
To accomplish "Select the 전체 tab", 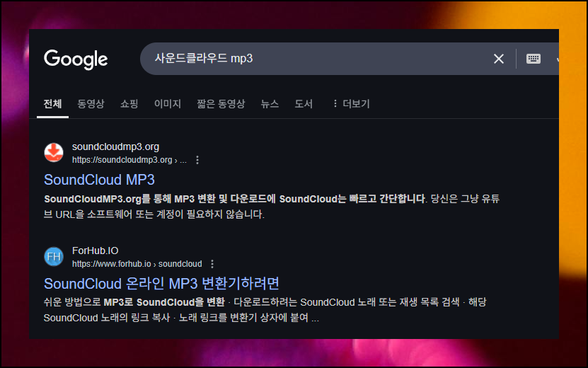I will [52, 104].
